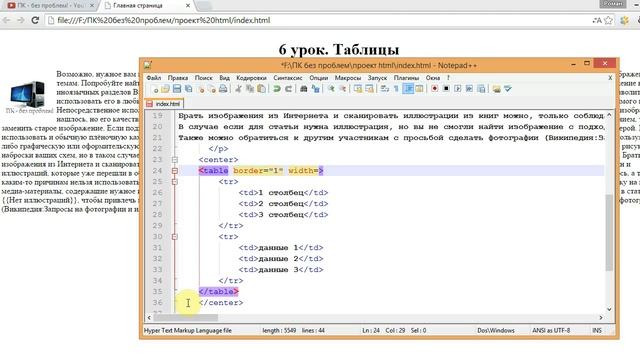The height and width of the screenshot is (360, 640).
Task: Select the index.html document tab
Action: (164, 104)
